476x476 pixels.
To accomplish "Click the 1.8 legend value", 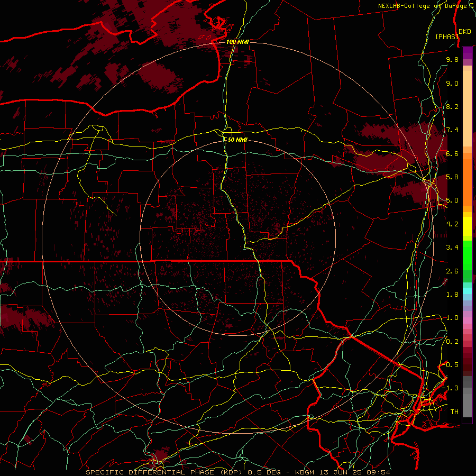I will click(452, 295).
